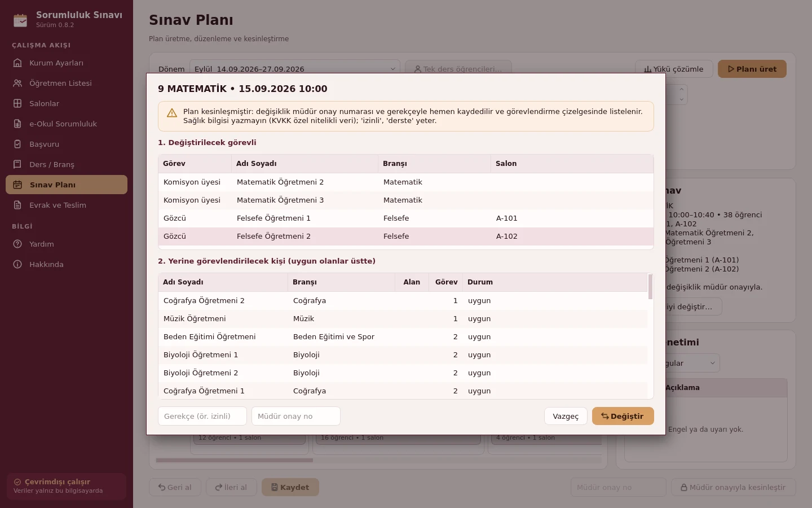Screen dimensions: 812x508
Task: Open Kurum Ayarları from sidebar
Action: coord(67,63)
